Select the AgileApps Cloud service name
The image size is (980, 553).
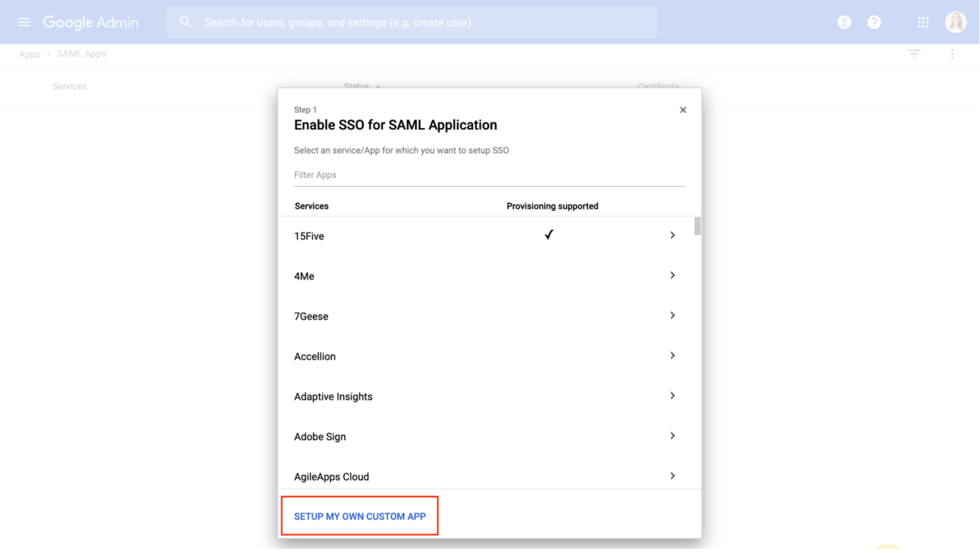tap(331, 477)
